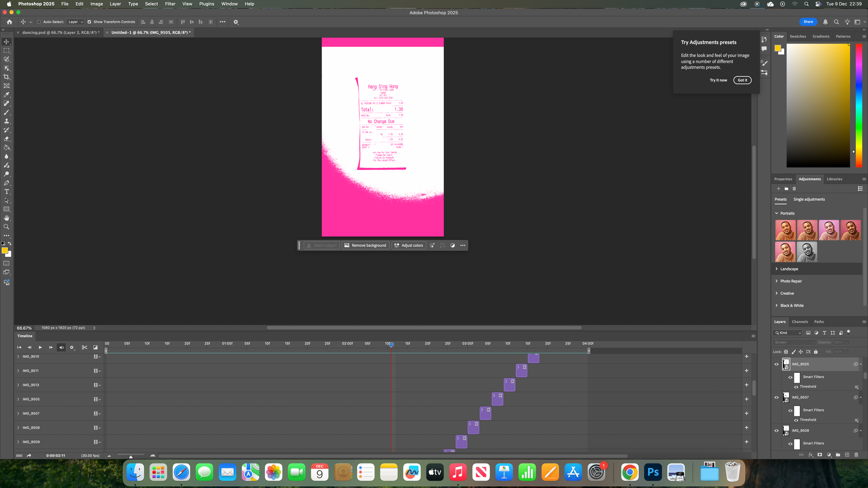This screenshot has height=488, width=868.
Task: Select the Hand tool
Action: (7, 218)
